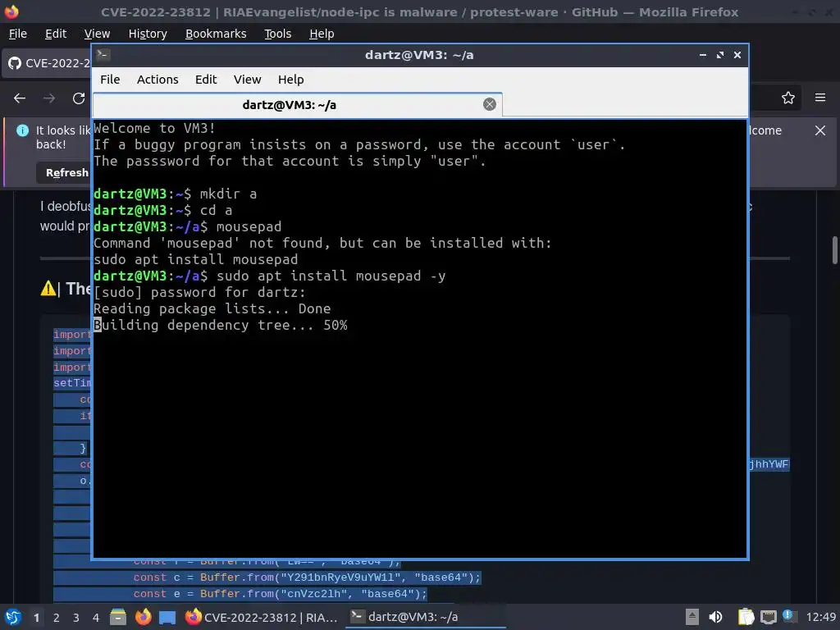Viewport: 840px width, 630px height.
Task: Click the show desktop icon in taskbar
Action: (167, 617)
